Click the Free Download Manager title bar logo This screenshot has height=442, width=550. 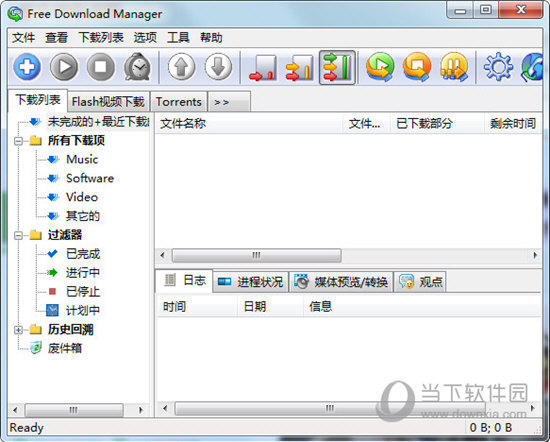pos(15,14)
